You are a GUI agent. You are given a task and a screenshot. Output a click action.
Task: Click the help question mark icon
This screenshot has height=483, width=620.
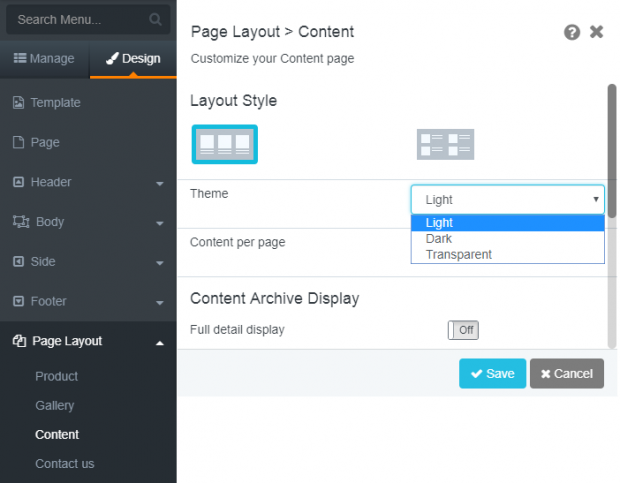(572, 32)
